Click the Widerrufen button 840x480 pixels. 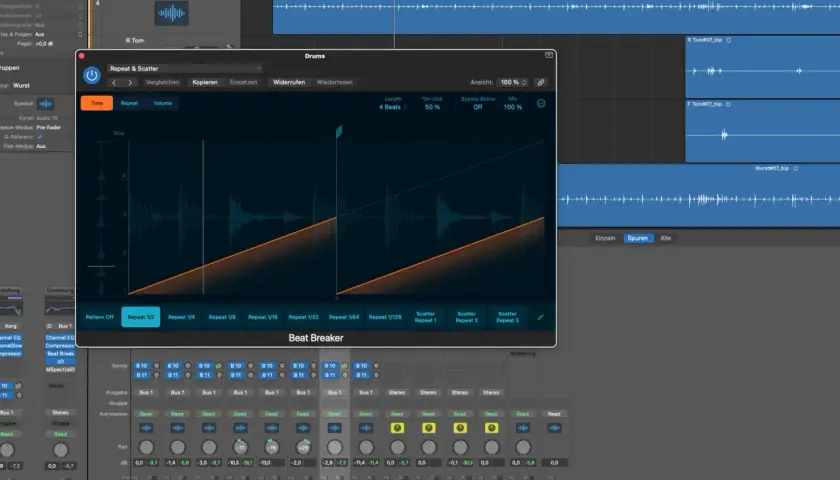point(289,82)
